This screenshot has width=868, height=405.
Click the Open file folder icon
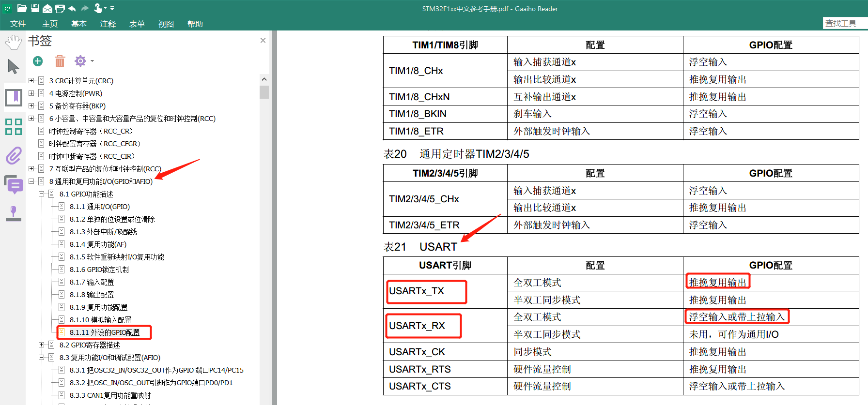22,8
